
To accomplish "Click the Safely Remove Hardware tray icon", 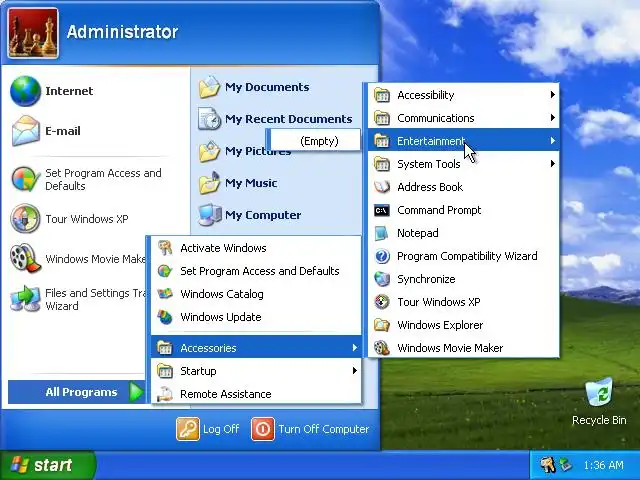I will coord(566,464).
